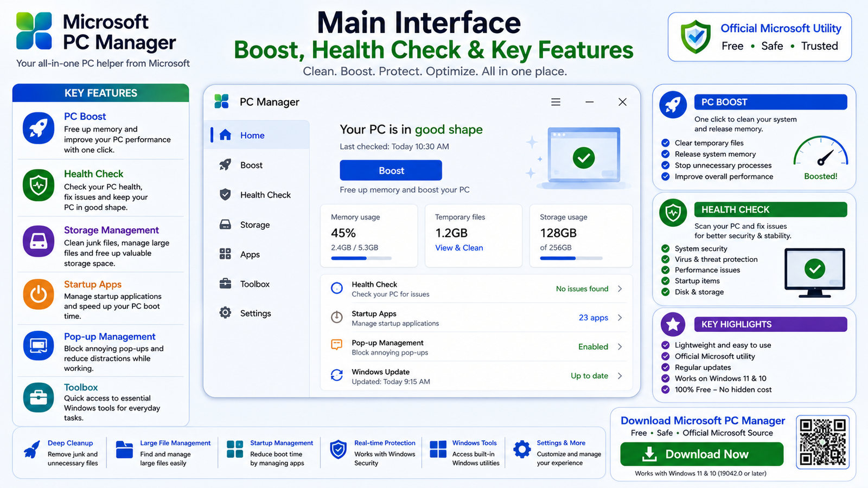Click the QR code image
Viewport: 868px width, 488px height.
[822, 442]
